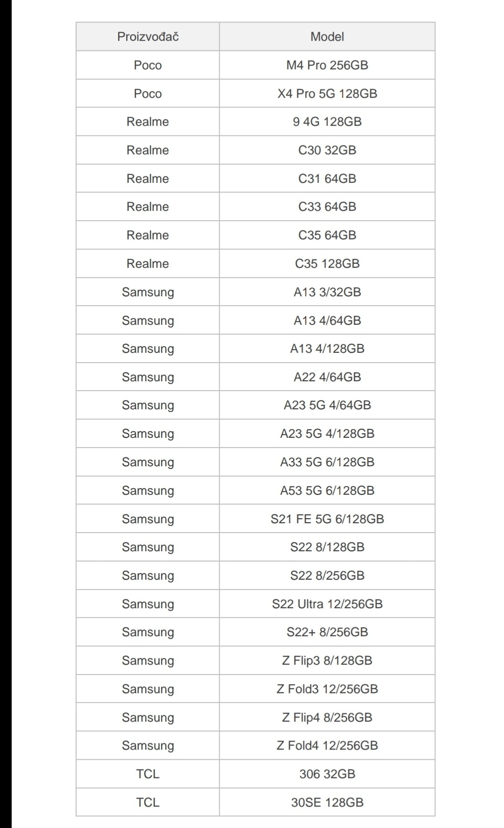504x828 pixels.
Task: Click the Proizvođač column header
Action: point(148,36)
